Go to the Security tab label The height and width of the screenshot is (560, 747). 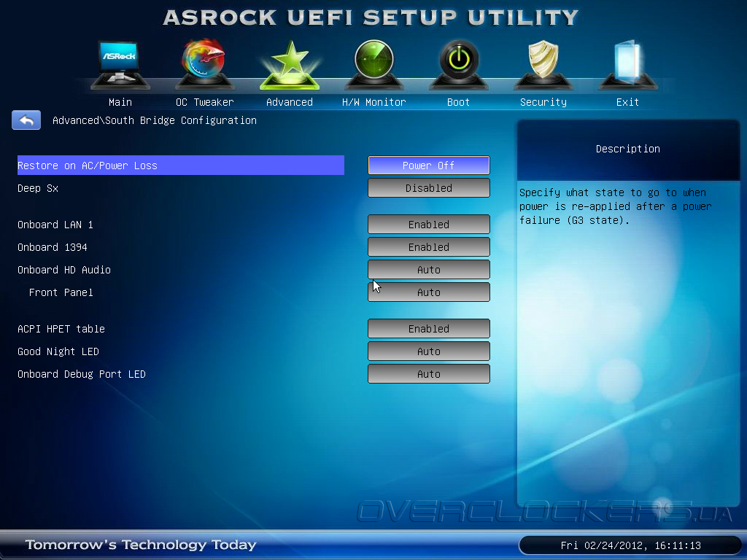click(x=543, y=102)
